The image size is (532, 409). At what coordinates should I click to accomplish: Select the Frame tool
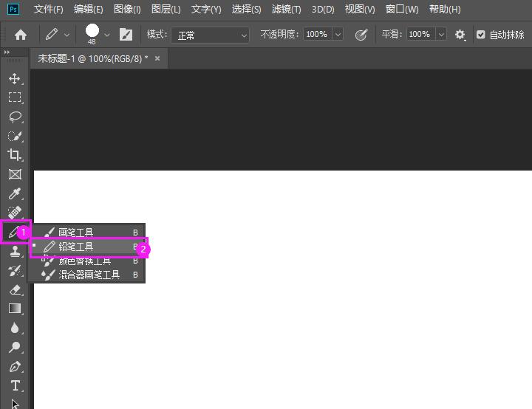[15, 174]
